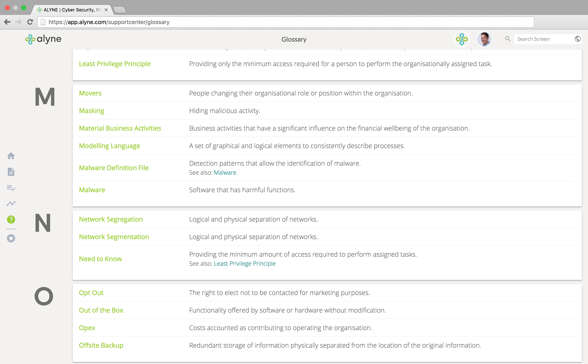Open the checklist icon in sidebar
This screenshot has height=364, width=588.
point(11,188)
